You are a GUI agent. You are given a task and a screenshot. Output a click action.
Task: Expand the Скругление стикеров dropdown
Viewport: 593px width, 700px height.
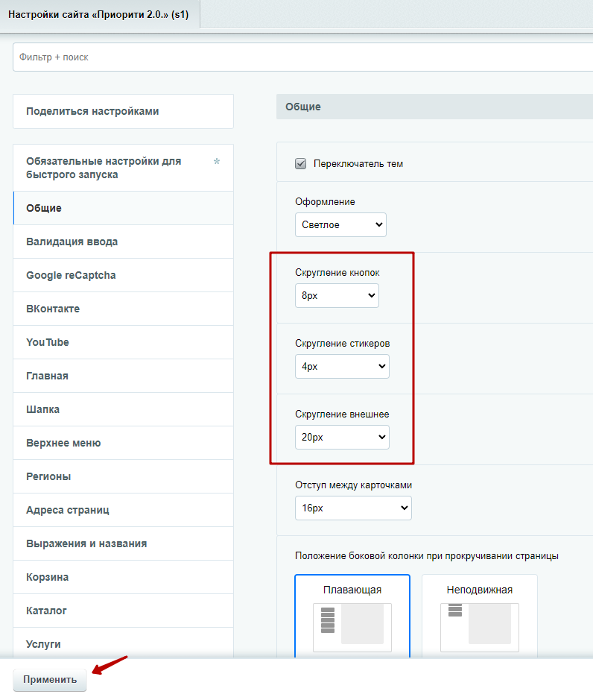[x=342, y=367]
